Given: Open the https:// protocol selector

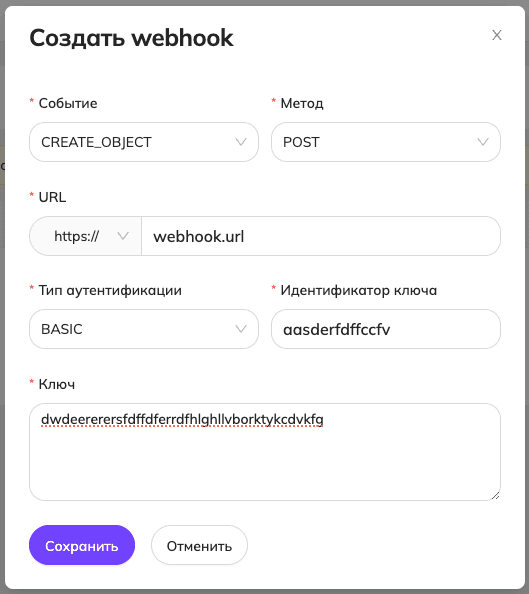Looking at the screenshot, I should (86, 236).
